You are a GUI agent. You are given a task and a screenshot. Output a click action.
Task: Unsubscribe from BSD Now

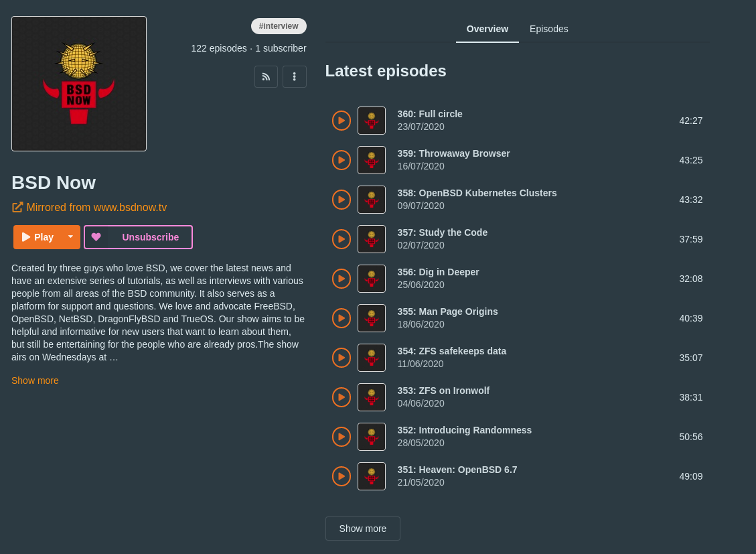[x=138, y=236]
